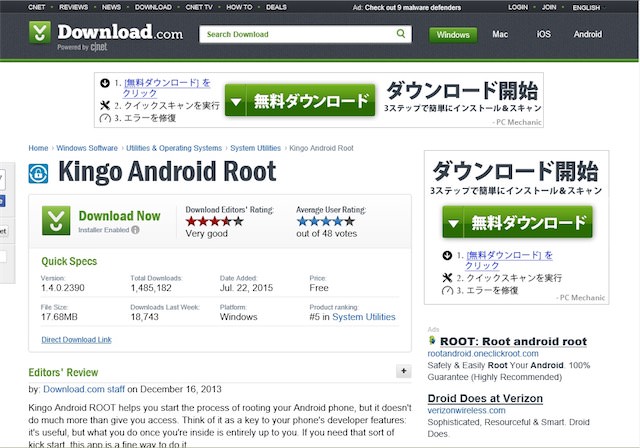Click the ROOT: Root android root ad title
640x448 pixels.
(x=513, y=341)
